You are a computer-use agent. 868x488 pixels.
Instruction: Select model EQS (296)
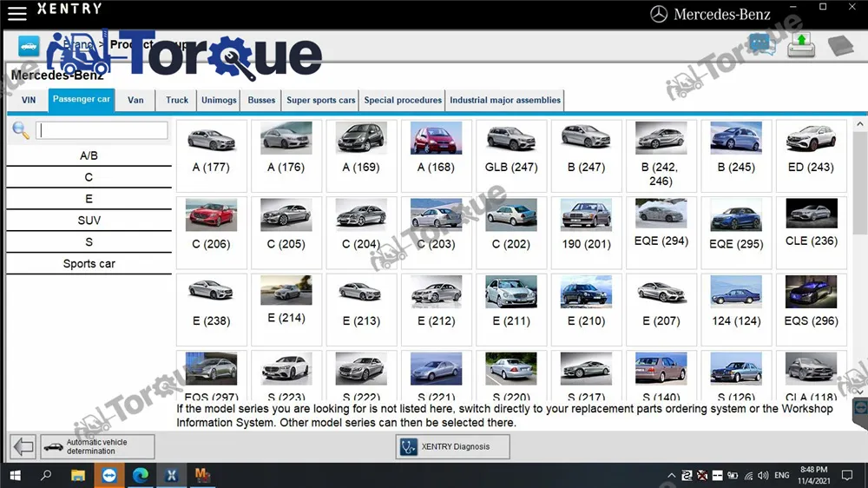(811, 310)
